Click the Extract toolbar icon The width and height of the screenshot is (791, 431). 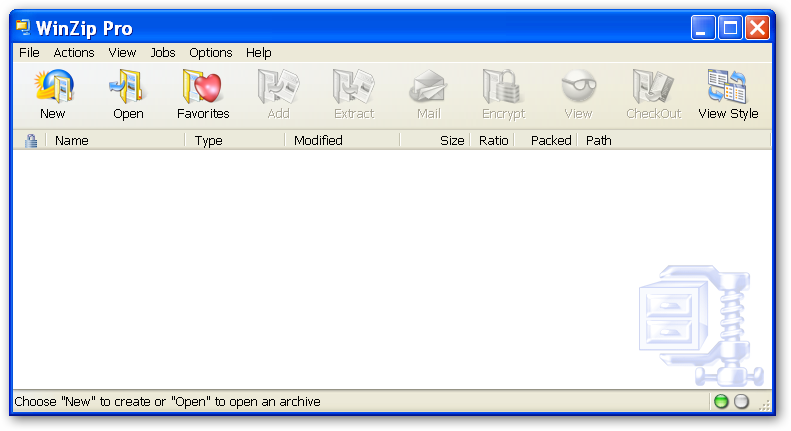354,87
